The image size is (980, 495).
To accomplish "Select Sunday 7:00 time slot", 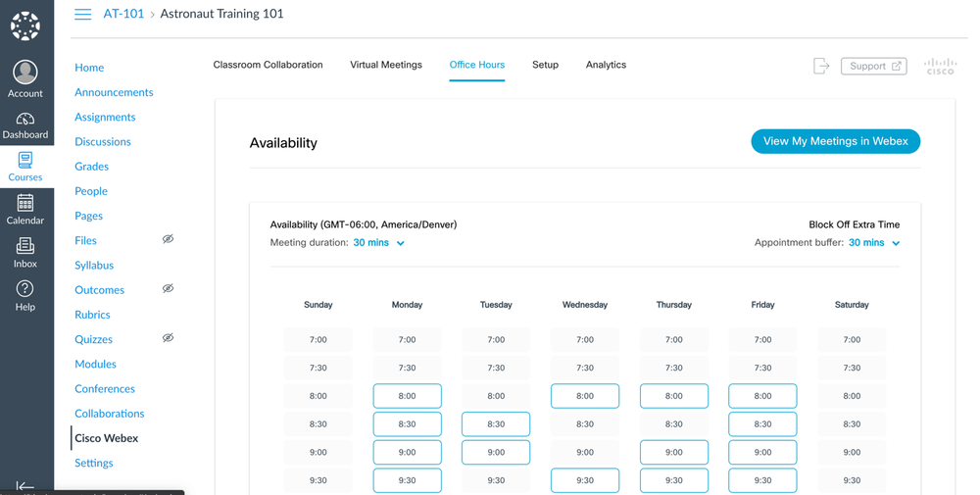I will pos(318,339).
